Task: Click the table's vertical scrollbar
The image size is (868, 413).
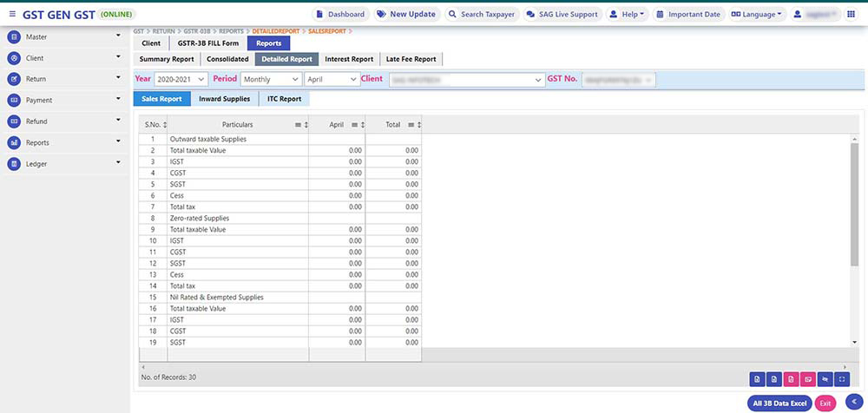Action: coord(854,208)
